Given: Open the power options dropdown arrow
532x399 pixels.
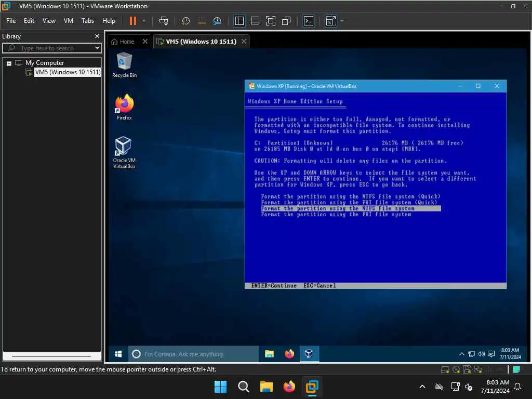Looking at the screenshot, I should pos(144,21).
